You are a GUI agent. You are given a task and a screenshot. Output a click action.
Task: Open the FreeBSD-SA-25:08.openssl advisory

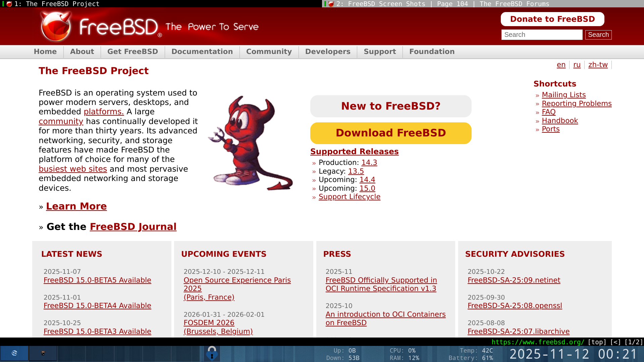coord(515,306)
